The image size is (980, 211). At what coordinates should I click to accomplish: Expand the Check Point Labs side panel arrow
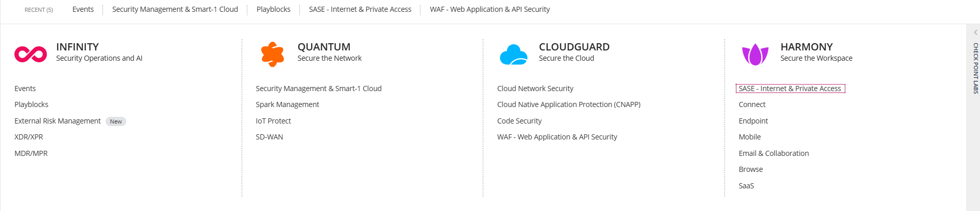click(x=975, y=32)
